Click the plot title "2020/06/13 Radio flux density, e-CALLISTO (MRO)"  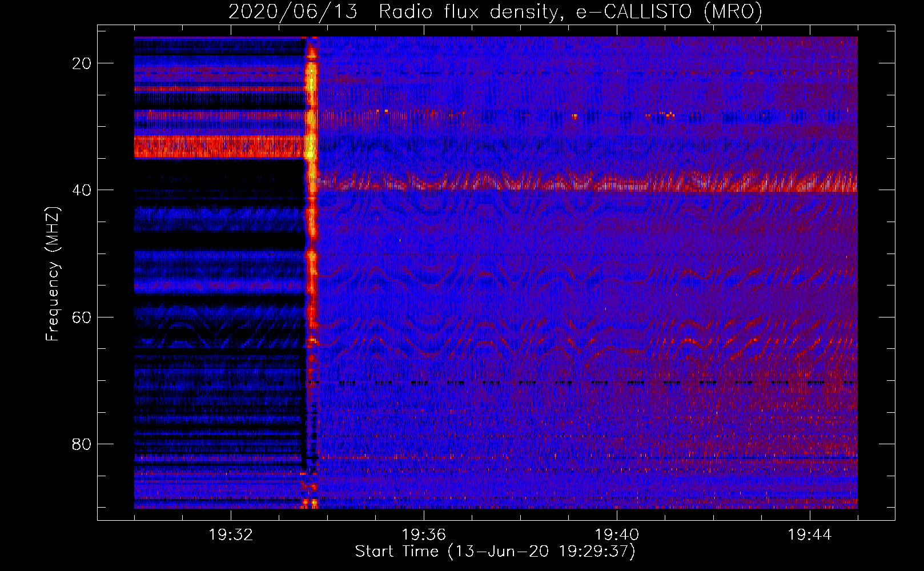pyautogui.click(x=495, y=11)
